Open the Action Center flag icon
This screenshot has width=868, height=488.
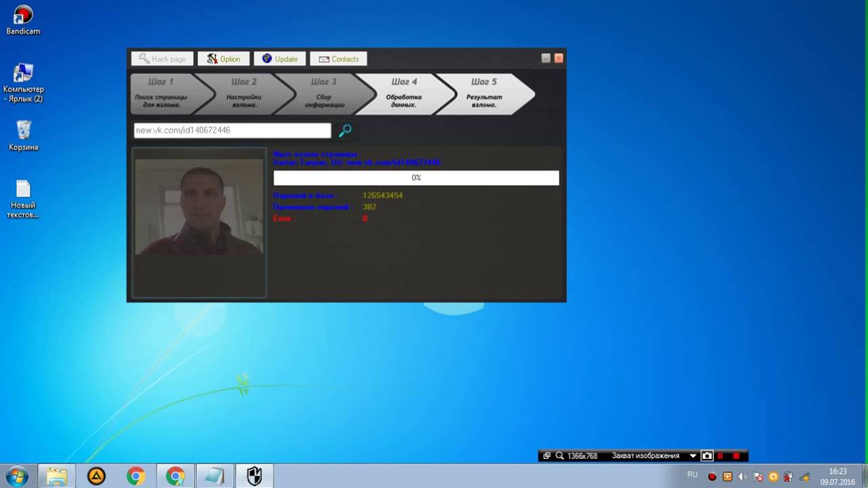point(759,476)
